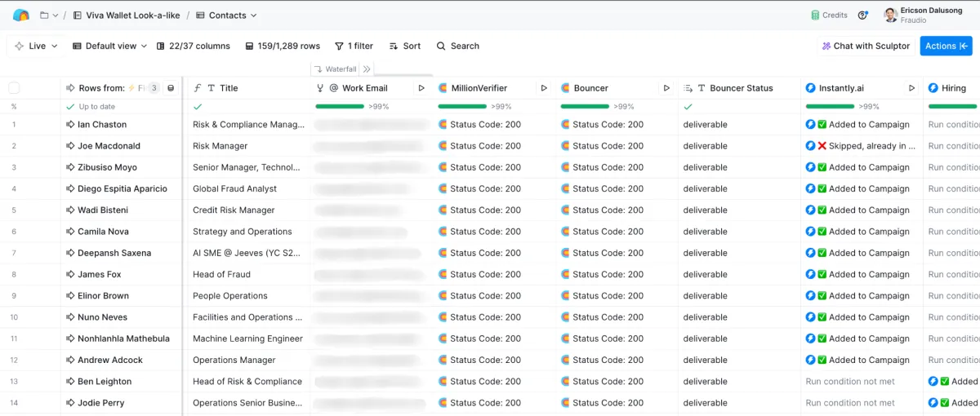Viewport: 980px width, 416px height.
Task: Click the Ericson Dalusong profile avatar
Action: click(890, 15)
